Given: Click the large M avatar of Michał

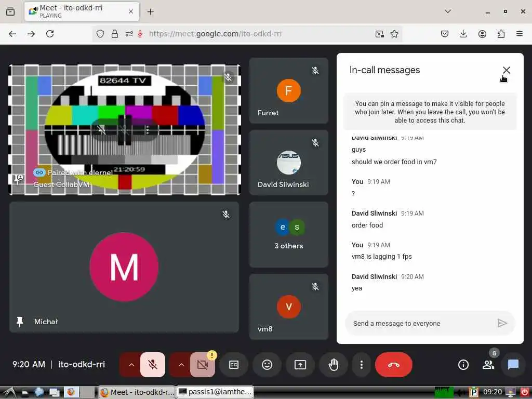Looking at the screenshot, I should [124, 267].
